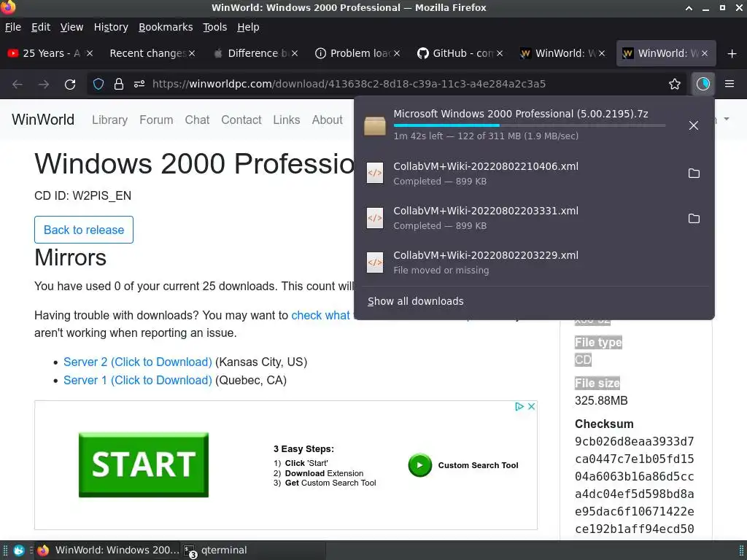747x560 pixels.
Task: Open WinWorld Chat nav link
Action: [x=197, y=120]
